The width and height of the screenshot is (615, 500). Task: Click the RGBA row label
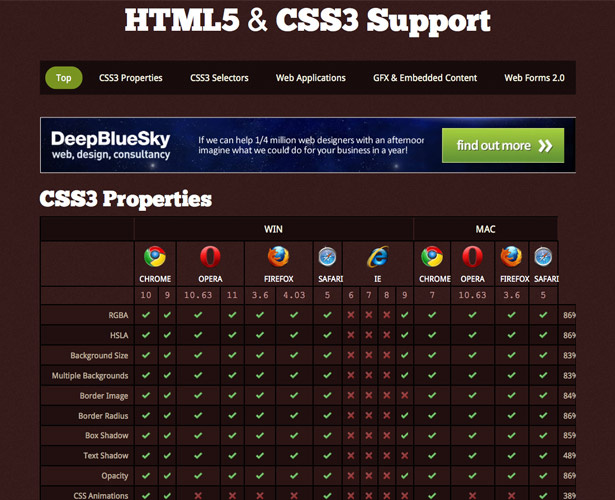pos(118,315)
